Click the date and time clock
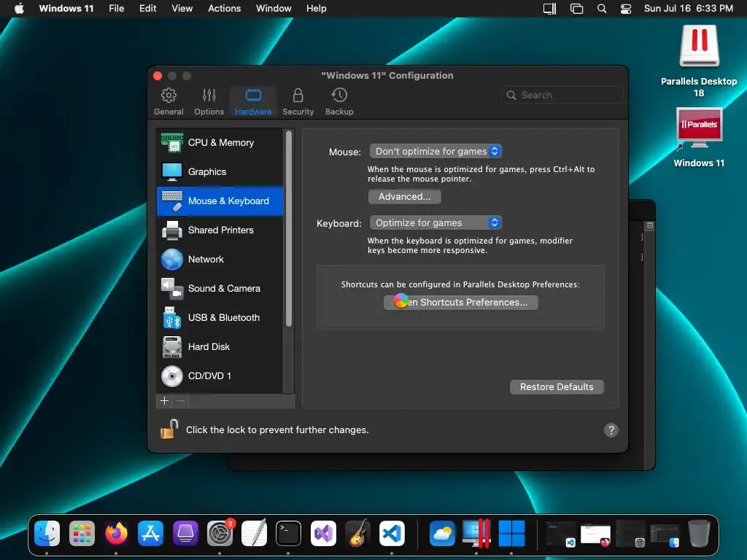The height and width of the screenshot is (560, 747). pos(689,9)
